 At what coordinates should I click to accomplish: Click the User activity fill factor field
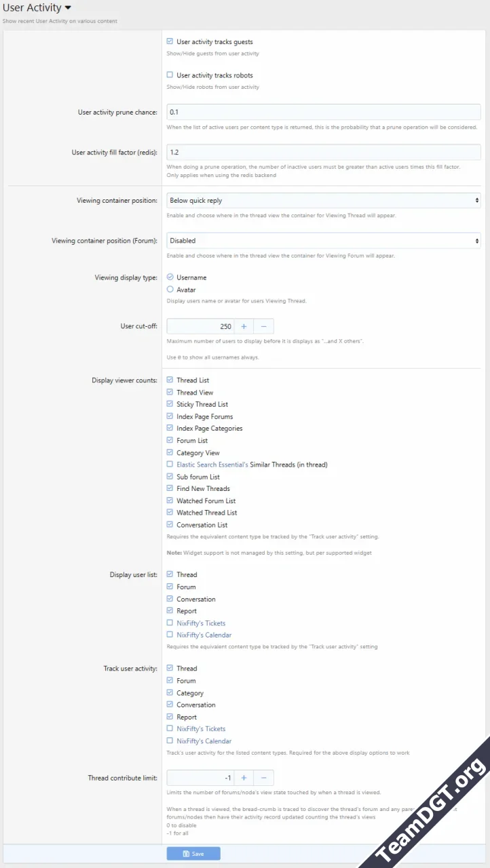click(x=324, y=153)
